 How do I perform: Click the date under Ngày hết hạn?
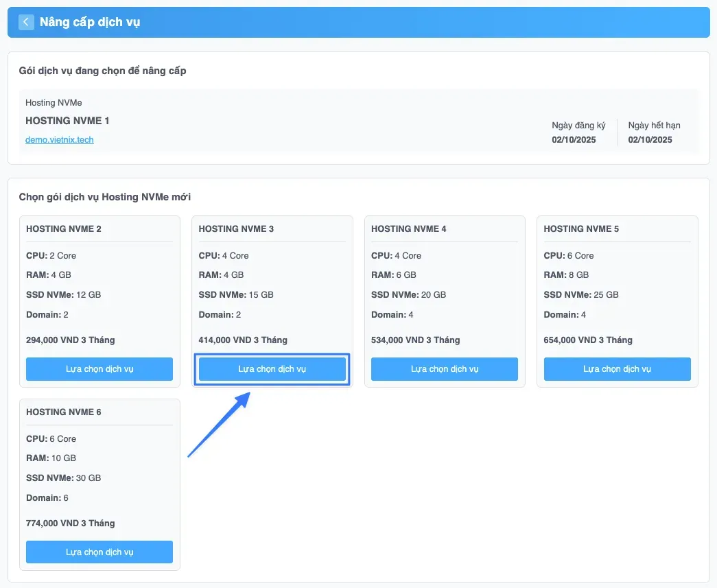coord(650,139)
